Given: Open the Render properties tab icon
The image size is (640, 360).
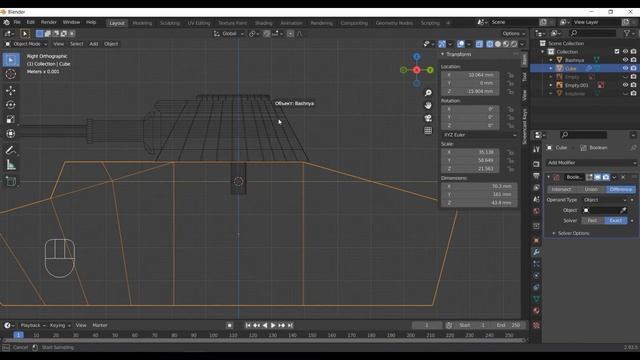Looking at the screenshot, I should click(536, 164).
